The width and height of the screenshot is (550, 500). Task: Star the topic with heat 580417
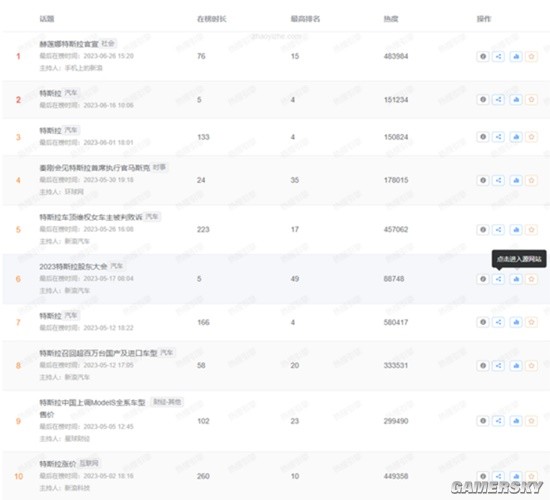[531, 322]
